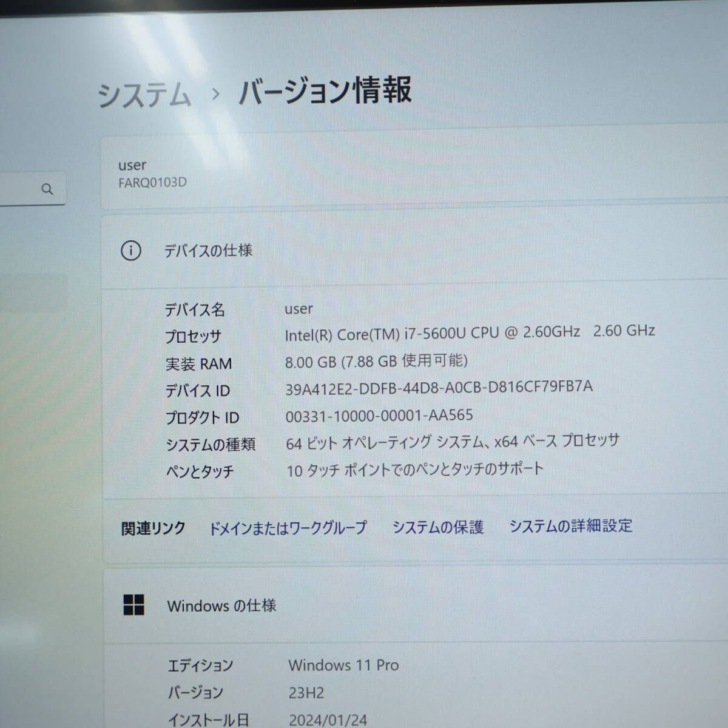Select device ID 39A412E2-DDFB-44D8-A0CB-D816CF79FB7A

[439, 388]
